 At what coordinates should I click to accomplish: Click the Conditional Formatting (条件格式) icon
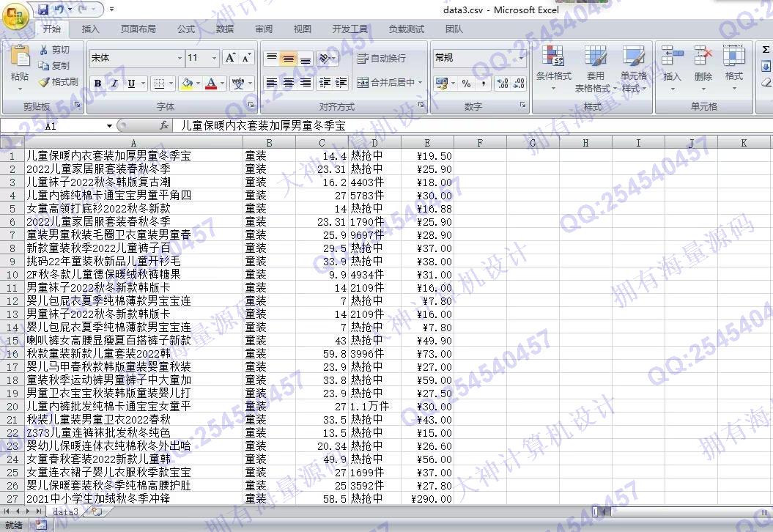pyautogui.click(x=553, y=56)
